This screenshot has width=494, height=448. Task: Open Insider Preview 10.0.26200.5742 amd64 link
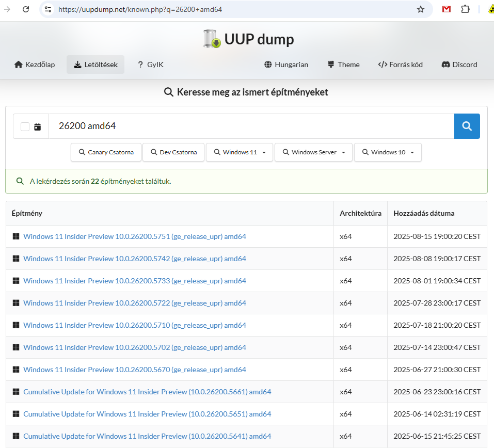[135, 259]
